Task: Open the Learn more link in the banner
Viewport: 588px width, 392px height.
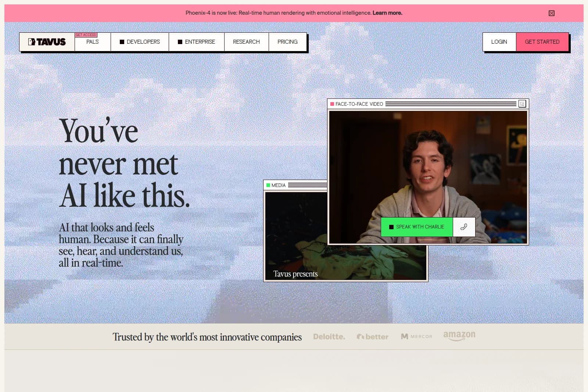Action: (387, 13)
